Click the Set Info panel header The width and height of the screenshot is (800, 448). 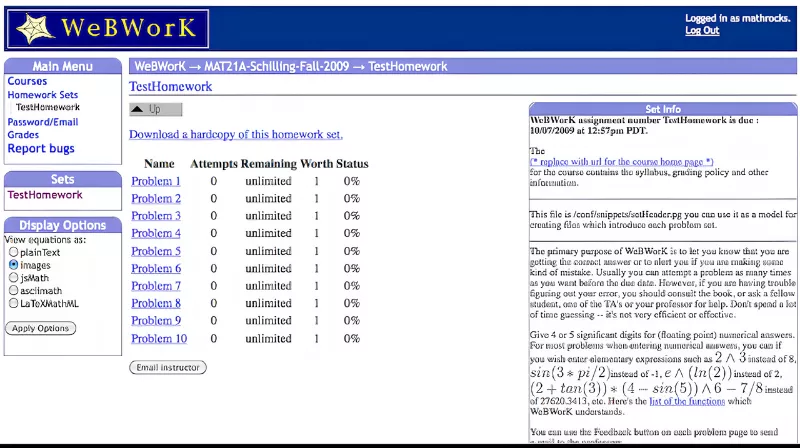pos(663,109)
